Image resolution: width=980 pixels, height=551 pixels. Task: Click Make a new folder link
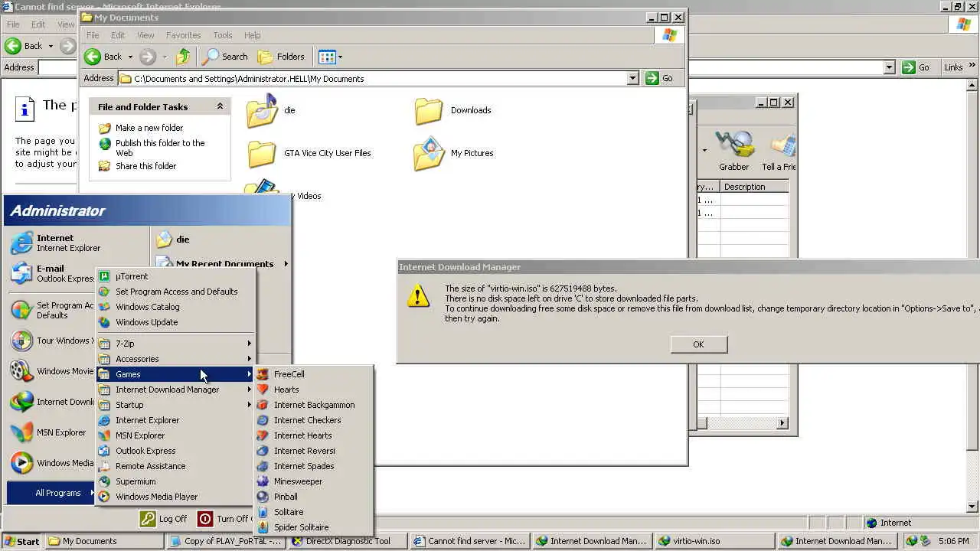[149, 128]
